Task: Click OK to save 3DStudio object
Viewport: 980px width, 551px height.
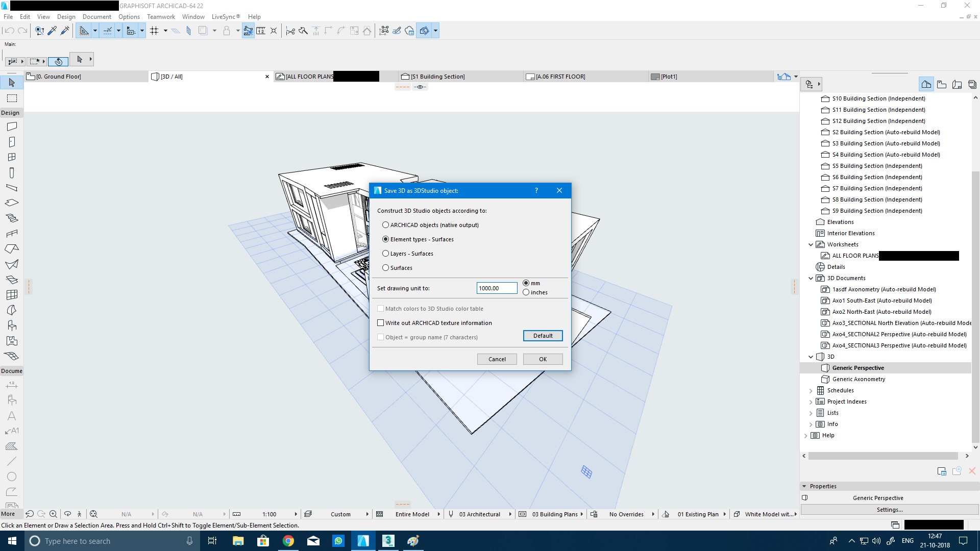Action: point(543,359)
